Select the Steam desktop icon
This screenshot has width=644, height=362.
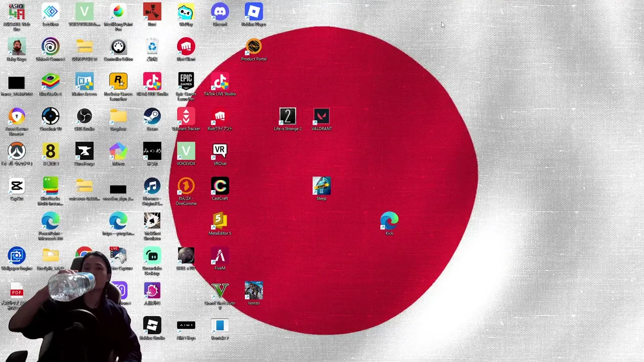[x=152, y=117]
